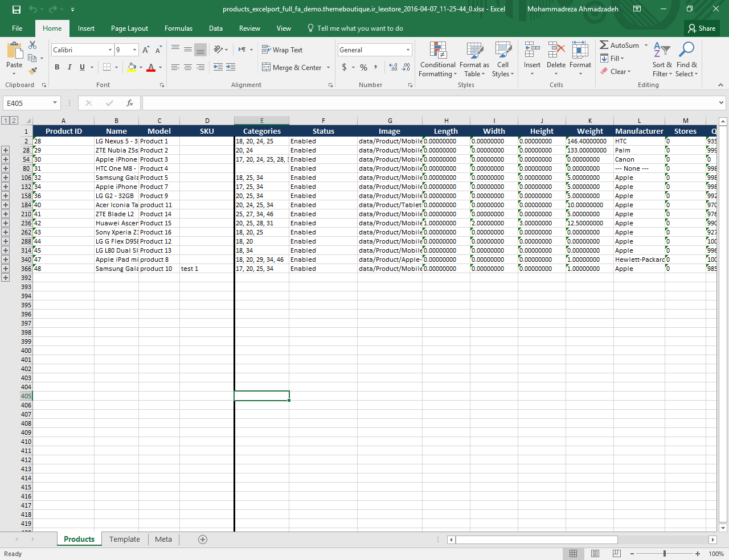Open Format as Table gallery

tap(474, 59)
